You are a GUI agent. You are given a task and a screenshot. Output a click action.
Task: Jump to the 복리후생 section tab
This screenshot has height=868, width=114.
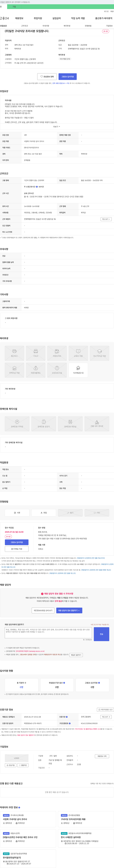tap(67, 26)
